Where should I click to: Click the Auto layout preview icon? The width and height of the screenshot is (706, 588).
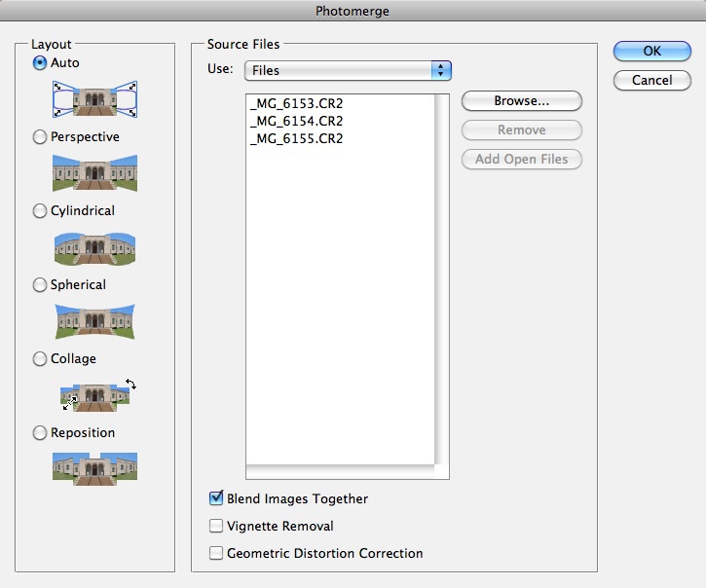tap(94, 98)
